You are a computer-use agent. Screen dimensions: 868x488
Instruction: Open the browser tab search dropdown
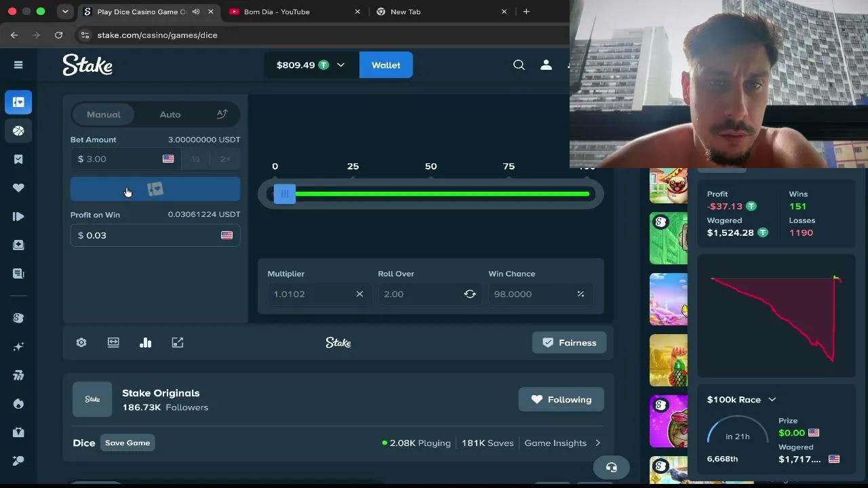[x=65, y=12]
